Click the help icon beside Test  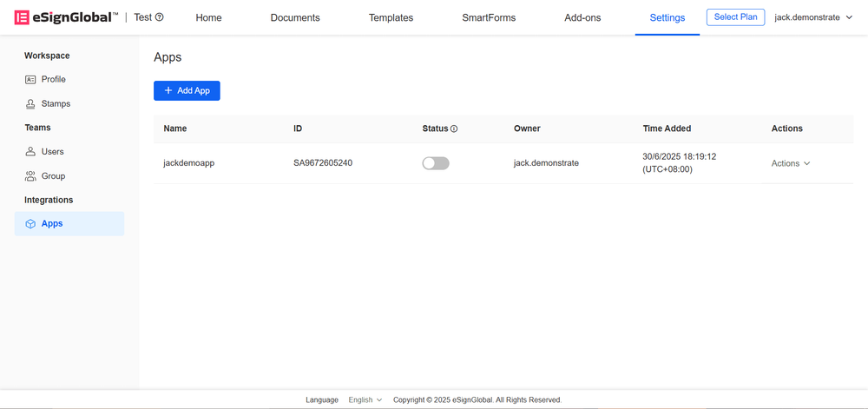point(159,17)
